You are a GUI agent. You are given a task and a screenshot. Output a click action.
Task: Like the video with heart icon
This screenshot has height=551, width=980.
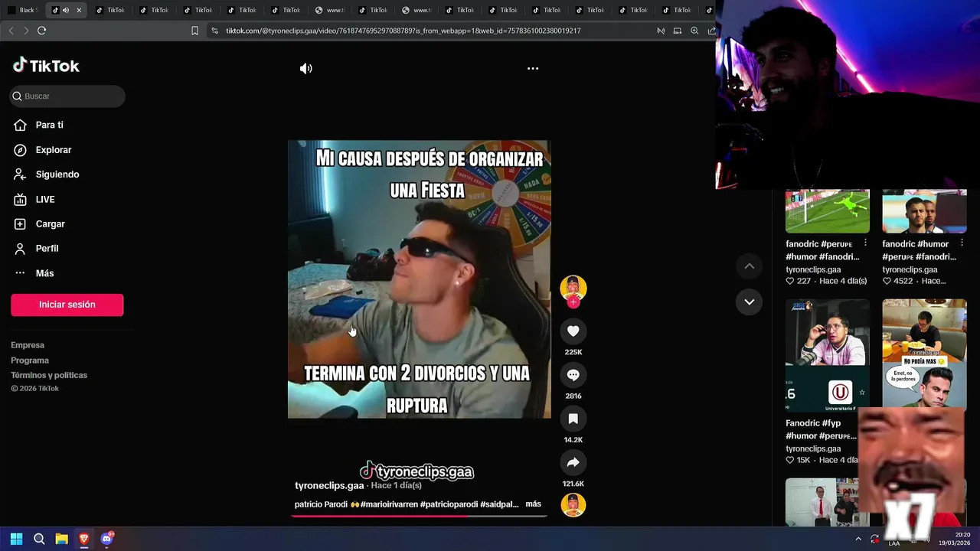click(573, 331)
